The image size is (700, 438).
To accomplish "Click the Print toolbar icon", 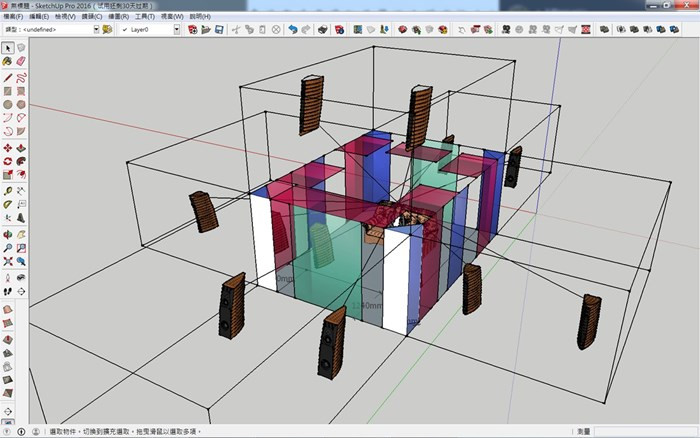I will pos(323,30).
